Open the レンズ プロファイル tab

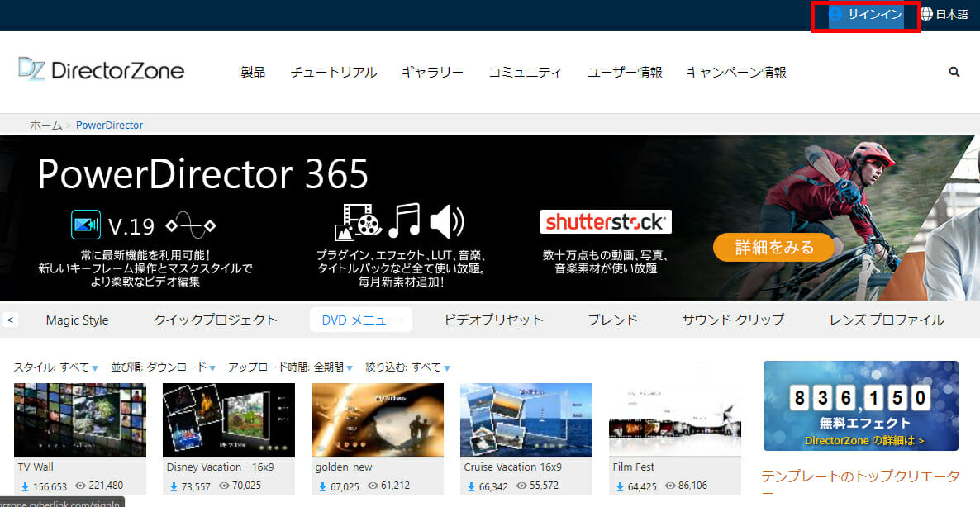[887, 320]
